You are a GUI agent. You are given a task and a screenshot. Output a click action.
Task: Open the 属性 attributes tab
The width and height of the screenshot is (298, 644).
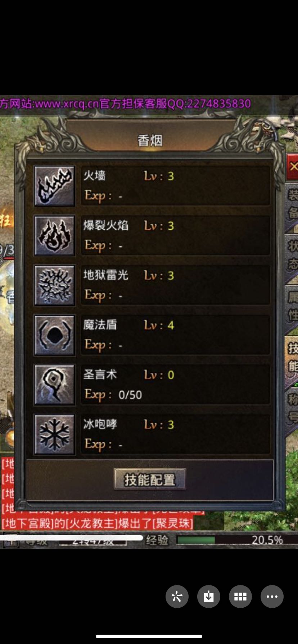point(292,306)
